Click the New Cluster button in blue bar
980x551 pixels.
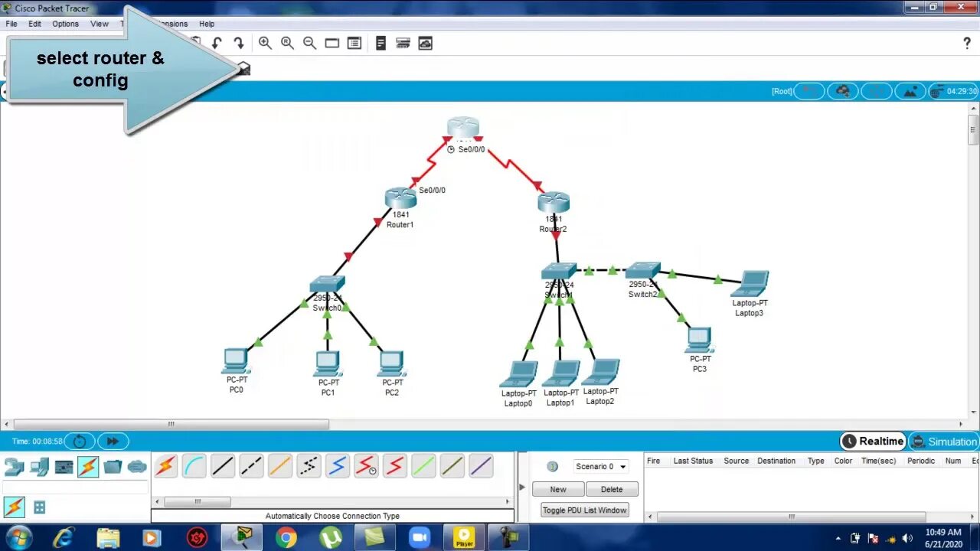(x=843, y=91)
